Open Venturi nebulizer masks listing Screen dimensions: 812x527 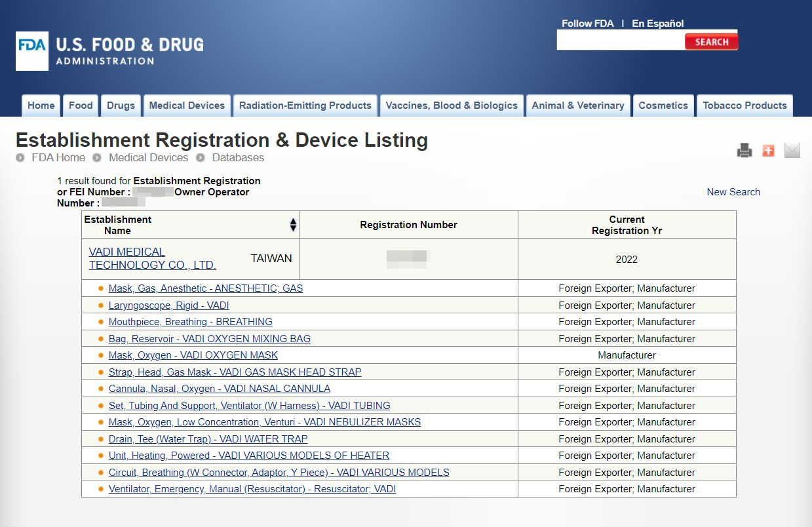(x=265, y=422)
